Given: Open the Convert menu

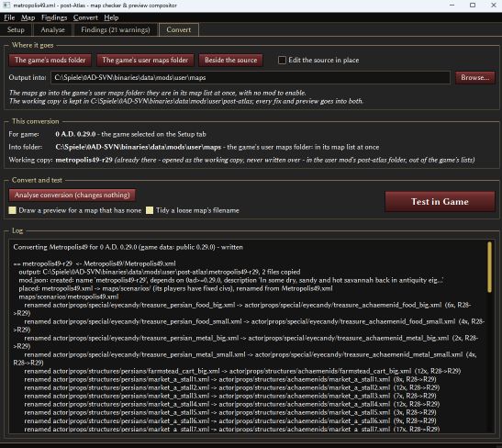Looking at the screenshot, I should pyautogui.click(x=85, y=17).
